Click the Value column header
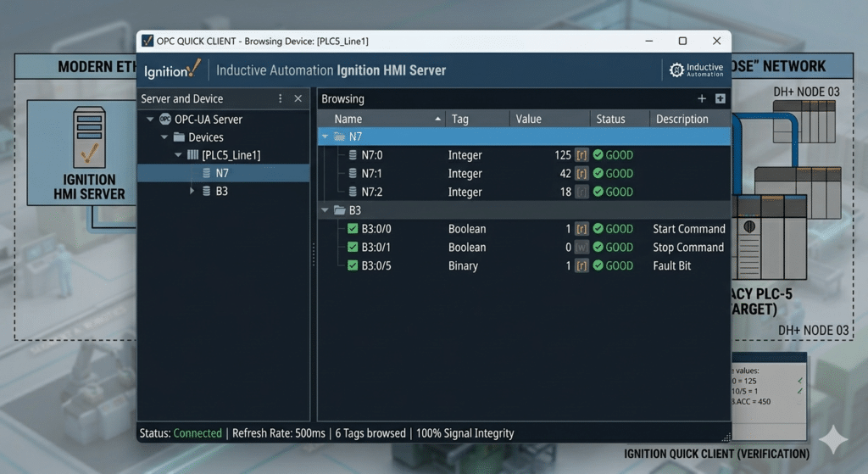The image size is (868, 474). tap(549, 119)
